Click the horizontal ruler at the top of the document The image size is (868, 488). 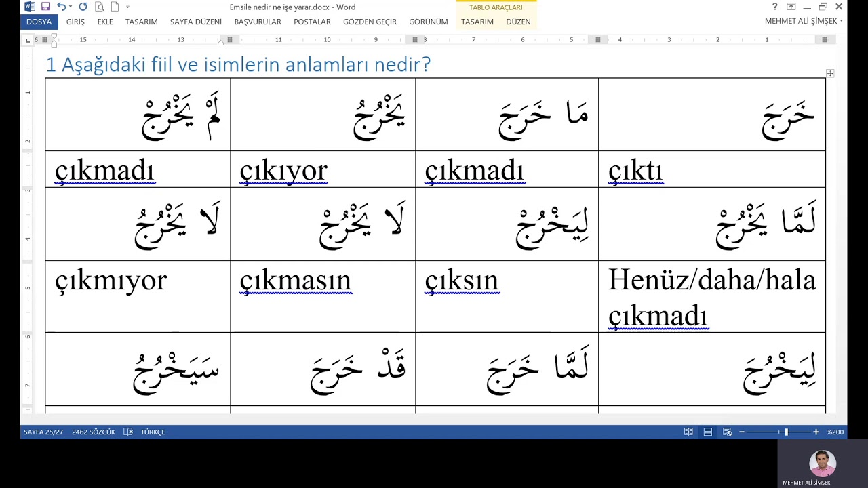tap(434, 40)
